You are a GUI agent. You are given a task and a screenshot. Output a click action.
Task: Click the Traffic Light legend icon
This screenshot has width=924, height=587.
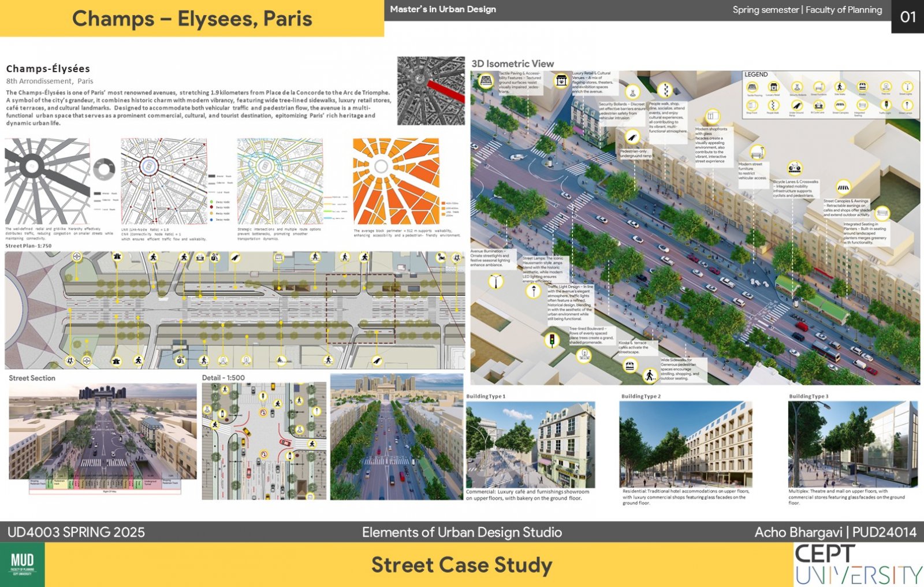coord(886,106)
